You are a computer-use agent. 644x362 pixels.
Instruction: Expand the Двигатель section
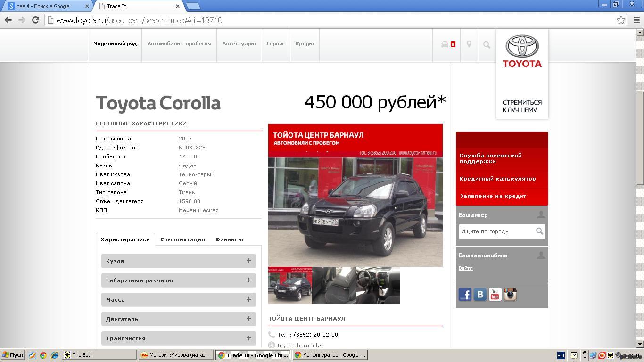(x=179, y=319)
